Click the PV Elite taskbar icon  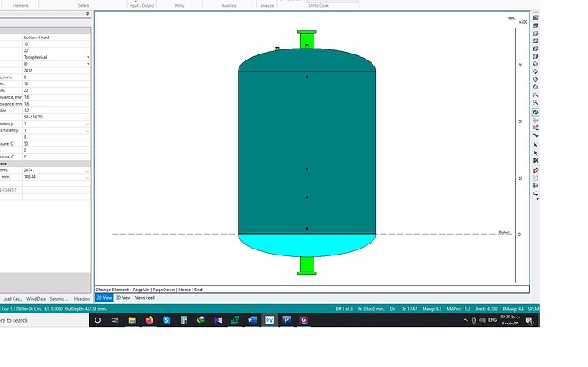tap(269, 320)
